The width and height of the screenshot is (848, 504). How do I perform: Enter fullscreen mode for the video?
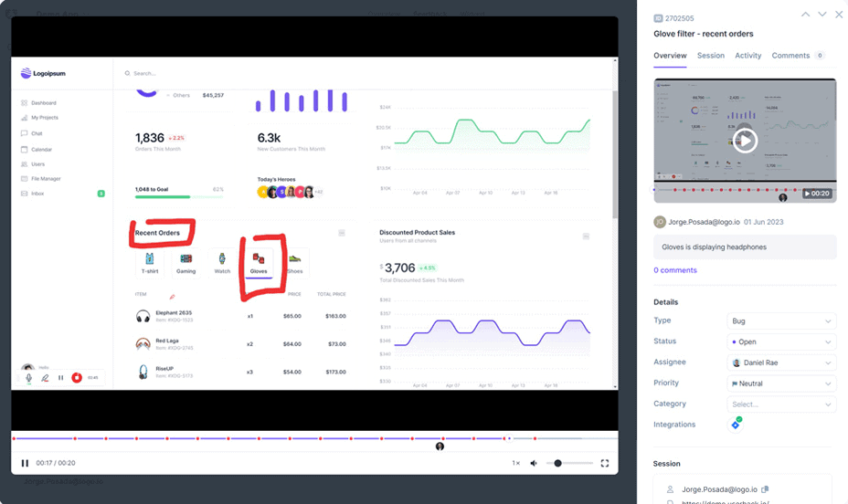tap(605, 464)
